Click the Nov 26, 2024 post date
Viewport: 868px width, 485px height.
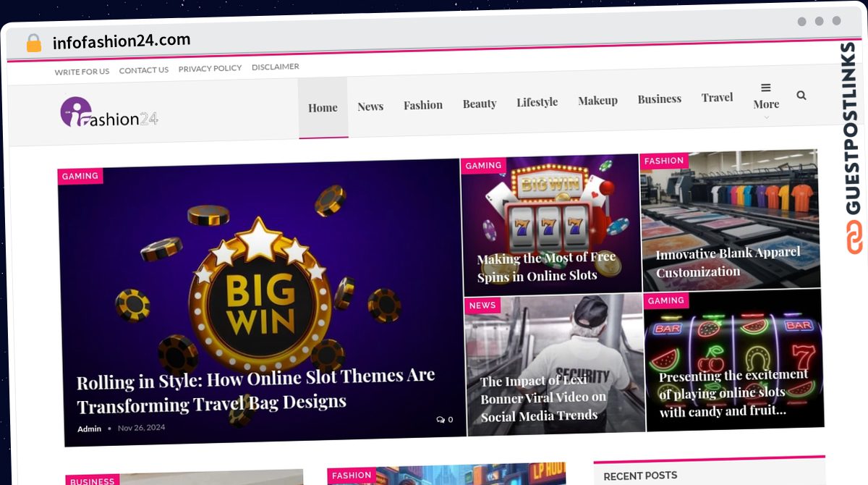click(x=141, y=427)
